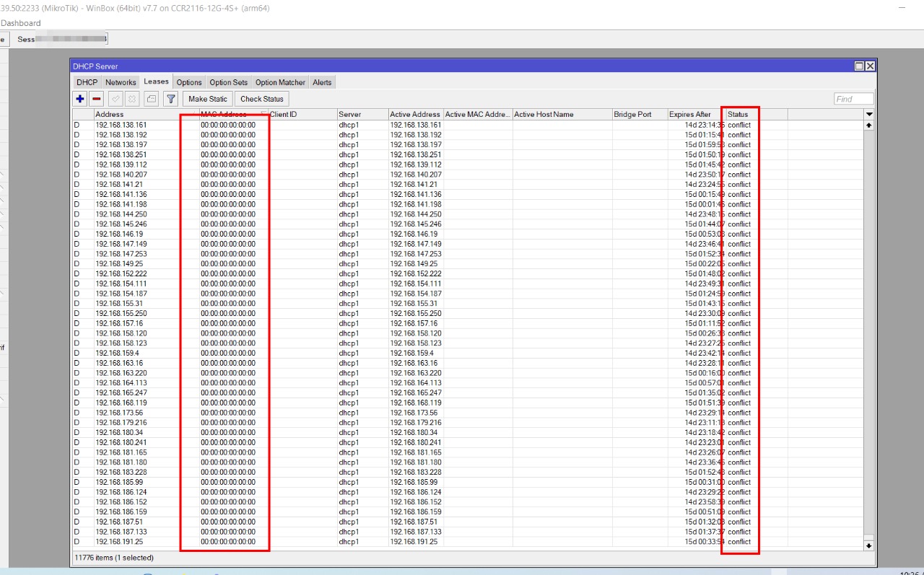
Task: Sort by the Address column header
Action: pyautogui.click(x=146, y=114)
